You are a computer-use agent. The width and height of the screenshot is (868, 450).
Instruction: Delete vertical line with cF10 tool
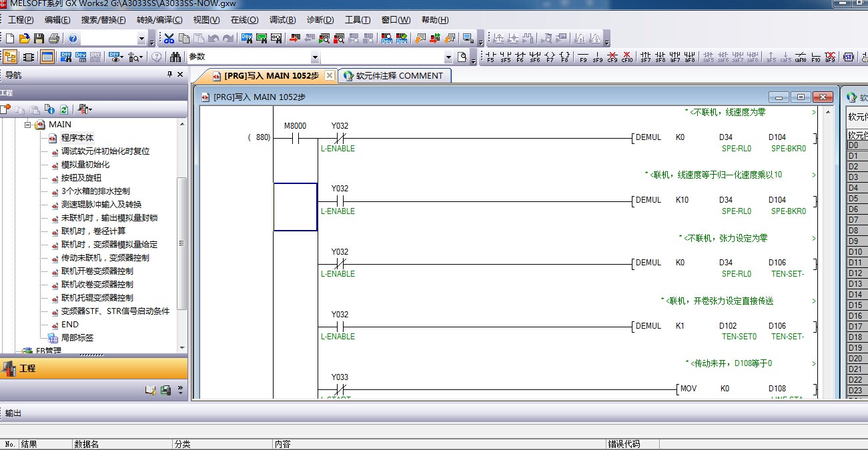(x=627, y=57)
